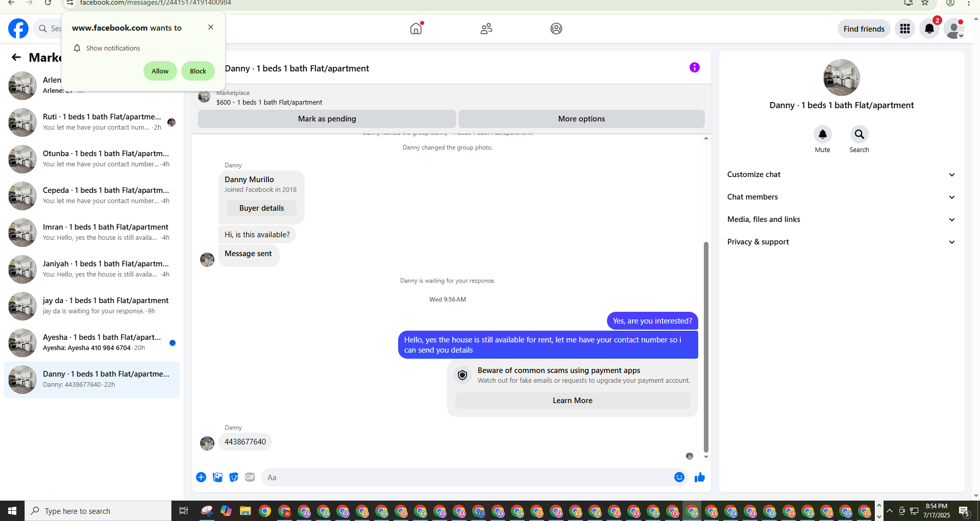
Task: Show hidden system tray icons
Action: tap(890, 511)
